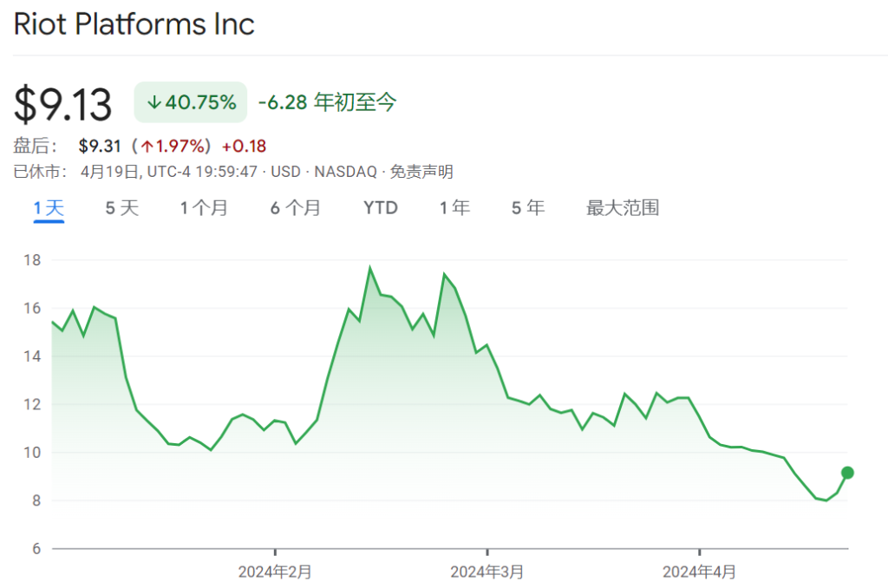Click the 2024年4月 axis label
The image size is (888, 588).
pos(699,572)
